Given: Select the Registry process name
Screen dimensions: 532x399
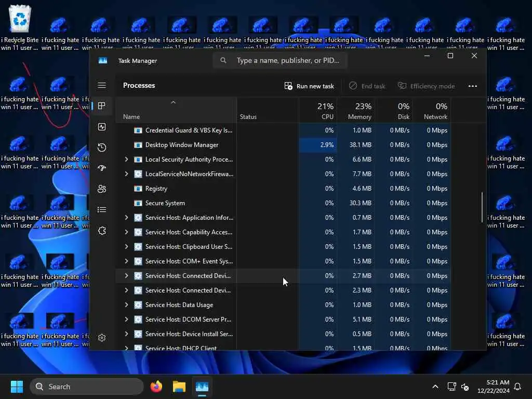Looking at the screenshot, I should tap(156, 189).
